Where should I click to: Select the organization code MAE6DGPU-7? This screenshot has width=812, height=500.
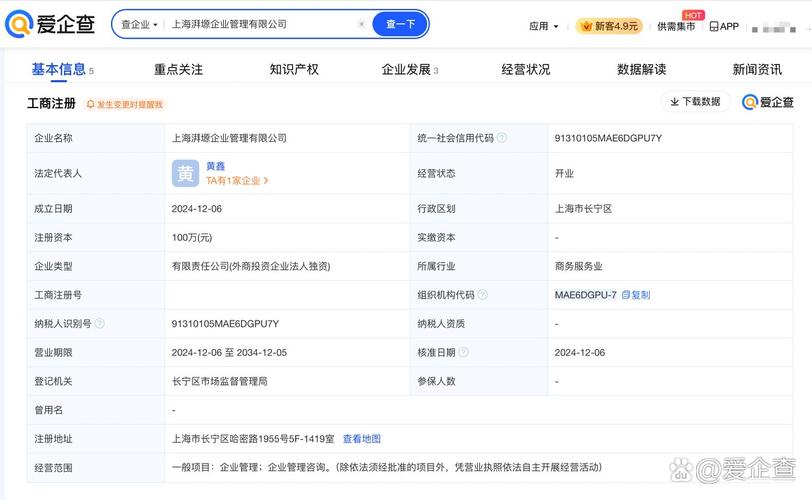(585, 295)
